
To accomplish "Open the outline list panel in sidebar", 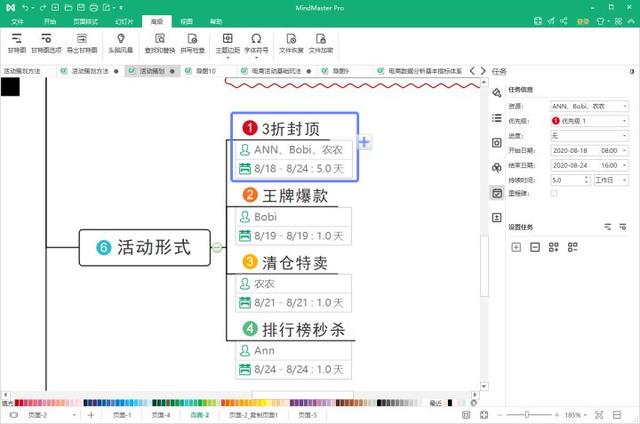I will 497,118.
